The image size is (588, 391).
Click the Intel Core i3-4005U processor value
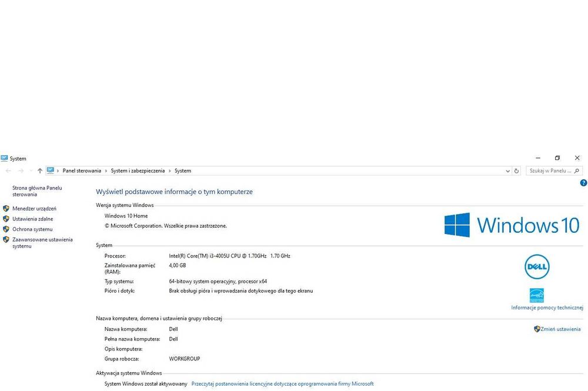pyautogui.click(x=229, y=256)
